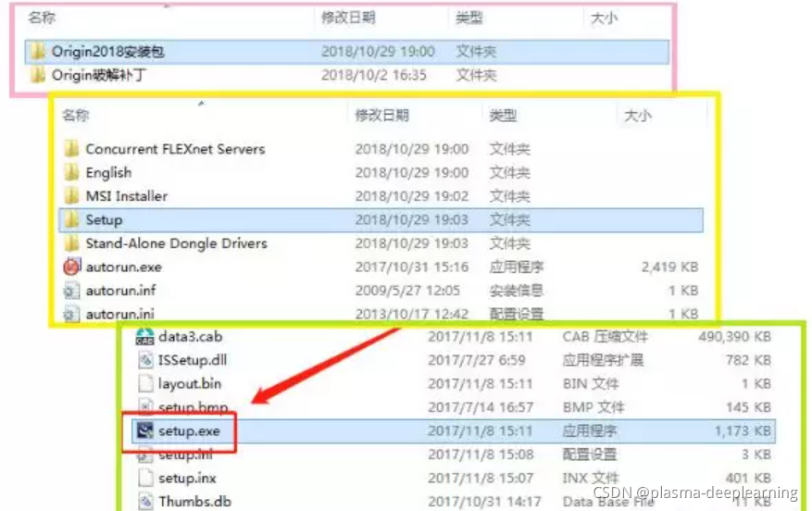Viewport: 812px width, 511px height.
Task: Click size 145 KB of setup.bmp
Action: pos(748,407)
